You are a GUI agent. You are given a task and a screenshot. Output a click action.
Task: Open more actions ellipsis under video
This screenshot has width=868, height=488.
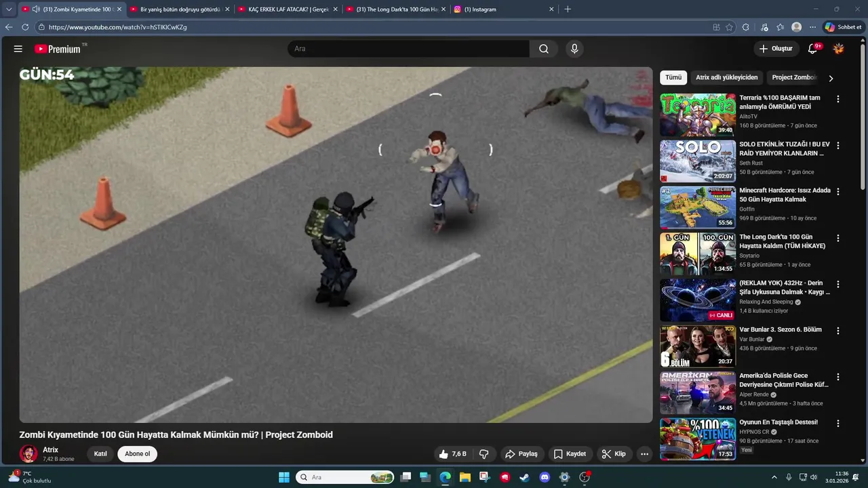tap(644, 454)
